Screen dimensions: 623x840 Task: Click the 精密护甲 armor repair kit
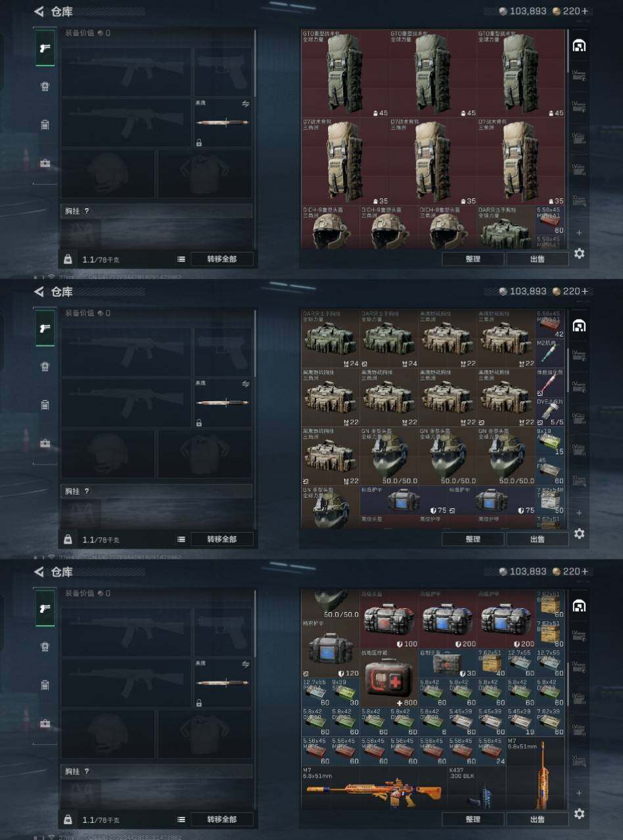pyautogui.click(x=331, y=648)
